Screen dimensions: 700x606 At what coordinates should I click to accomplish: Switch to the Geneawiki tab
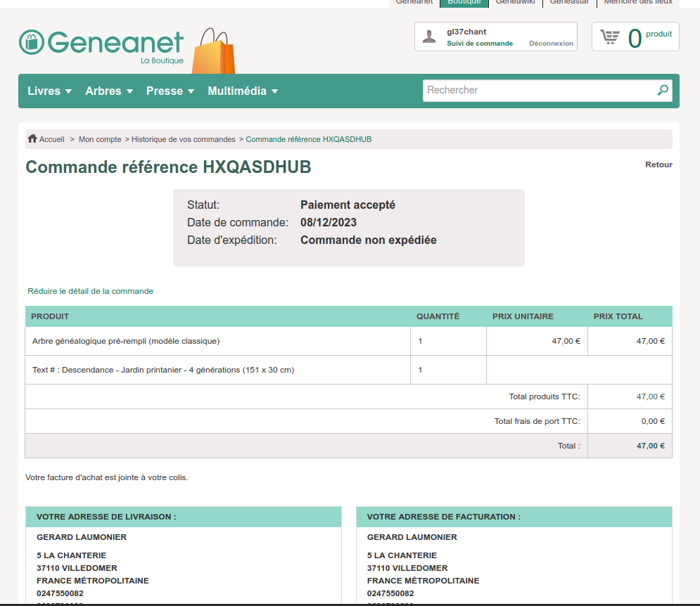tap(515, 3)
